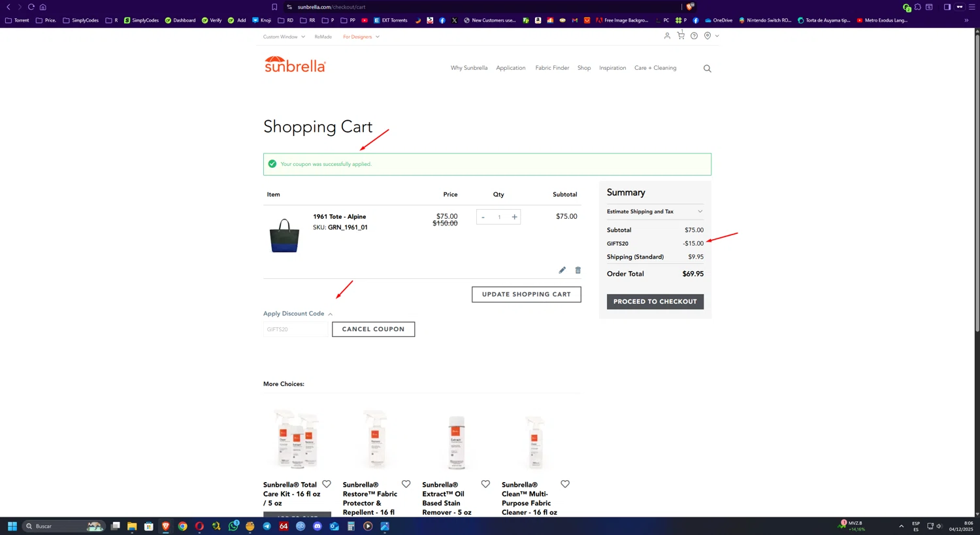Open the account profile icon
Screen dimensions: 980x535
[x=667, y=36]
